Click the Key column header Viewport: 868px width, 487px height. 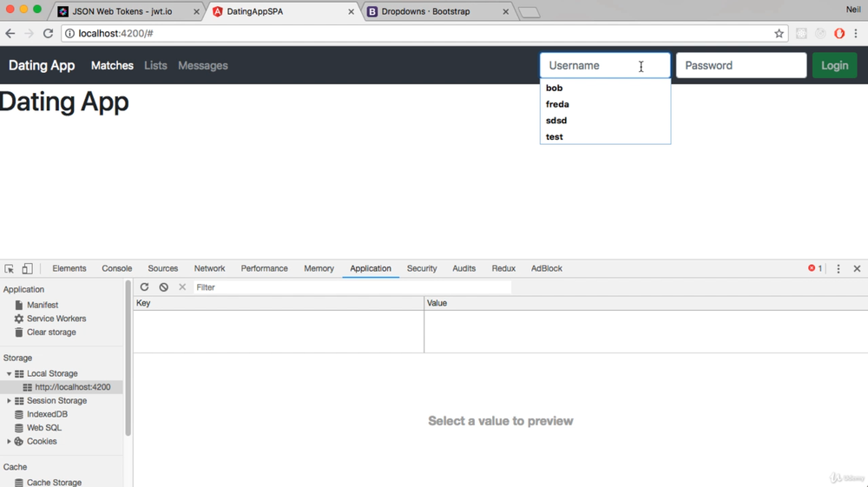[279, 303]
